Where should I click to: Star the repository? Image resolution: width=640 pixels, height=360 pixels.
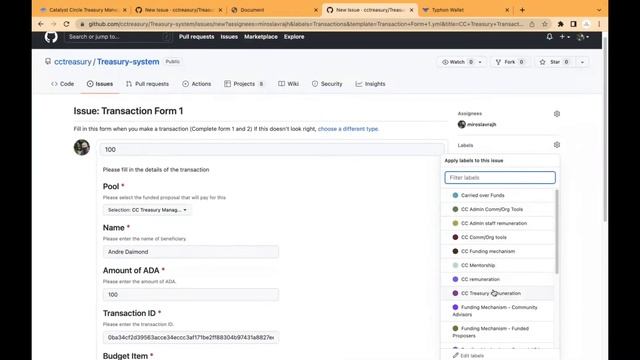554,62
